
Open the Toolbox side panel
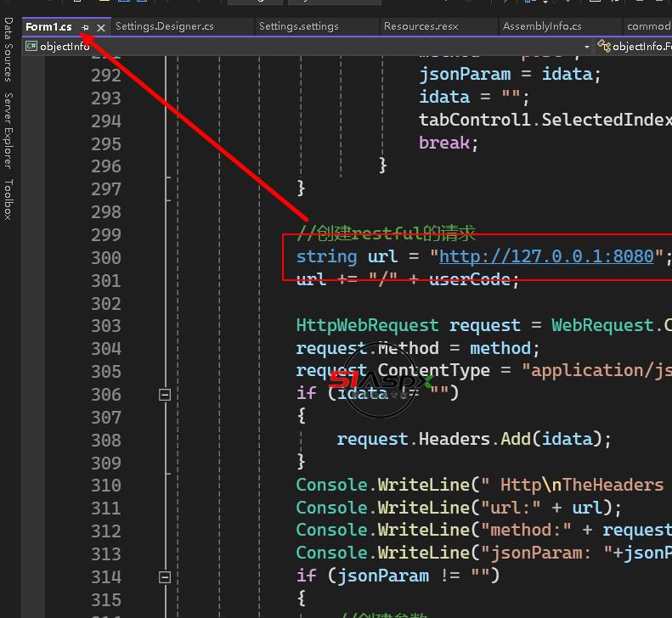coord(8,199)
